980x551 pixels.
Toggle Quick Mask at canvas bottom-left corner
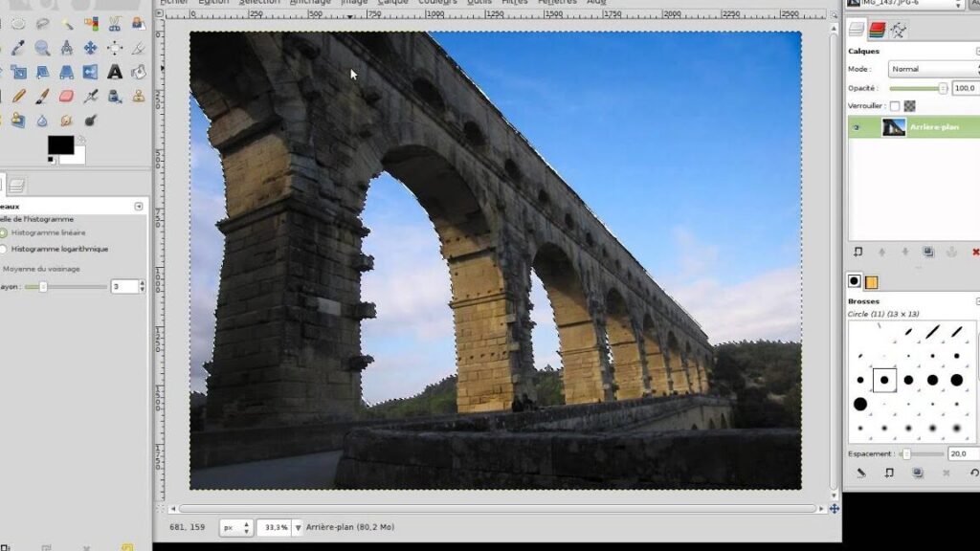click(x=160, y=509)
